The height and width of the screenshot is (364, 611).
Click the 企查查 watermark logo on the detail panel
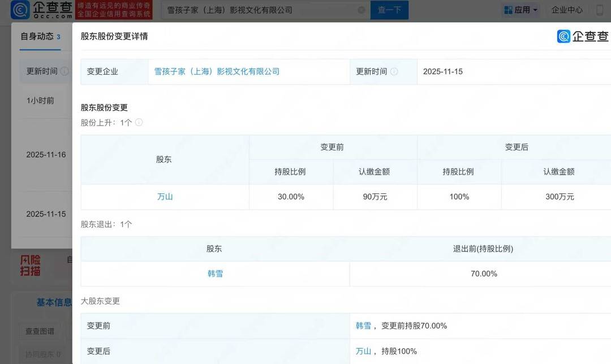pos(582,36)
